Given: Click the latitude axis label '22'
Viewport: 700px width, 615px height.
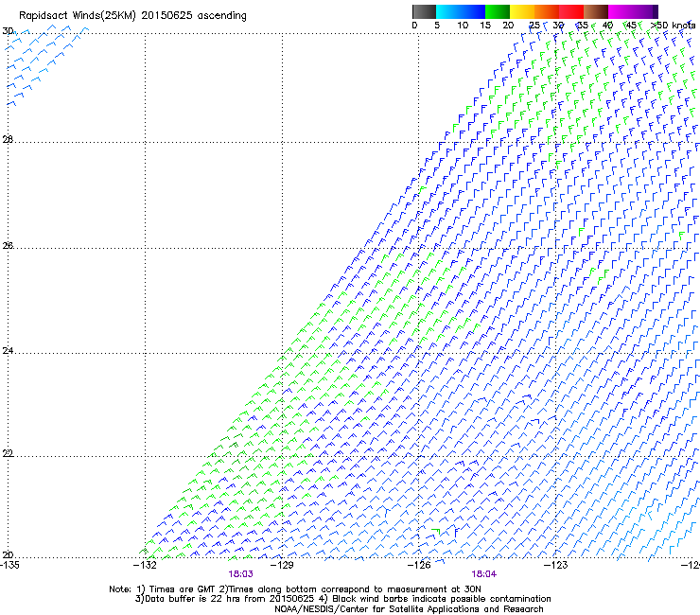Looking at the screenshot, I should [x=8, y=453].
